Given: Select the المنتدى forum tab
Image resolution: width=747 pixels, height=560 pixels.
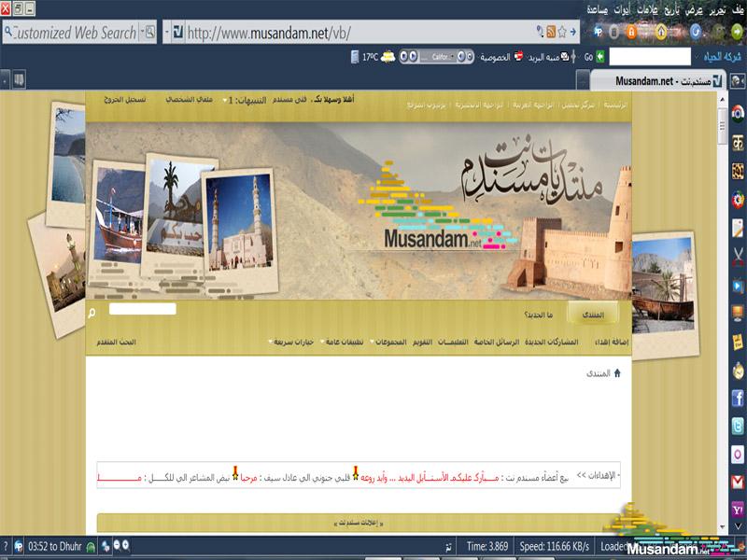Looking at the screenshot, I should tap(593, 315).
